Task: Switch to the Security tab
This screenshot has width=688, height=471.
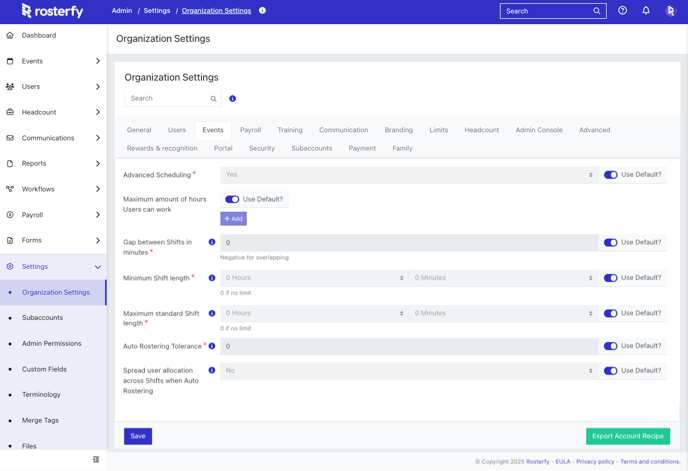Action: click(262, 148)
